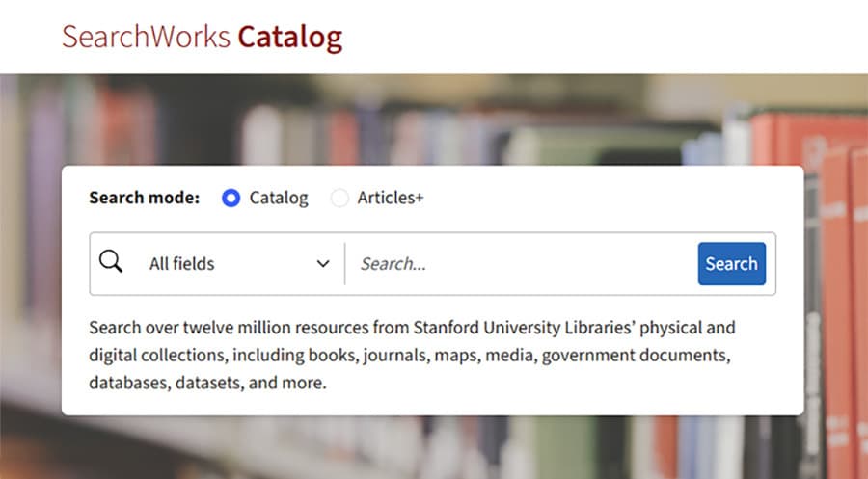868x479 pixels.
Task: Click the magnifying glass search icon
Action: pos(111,262)
